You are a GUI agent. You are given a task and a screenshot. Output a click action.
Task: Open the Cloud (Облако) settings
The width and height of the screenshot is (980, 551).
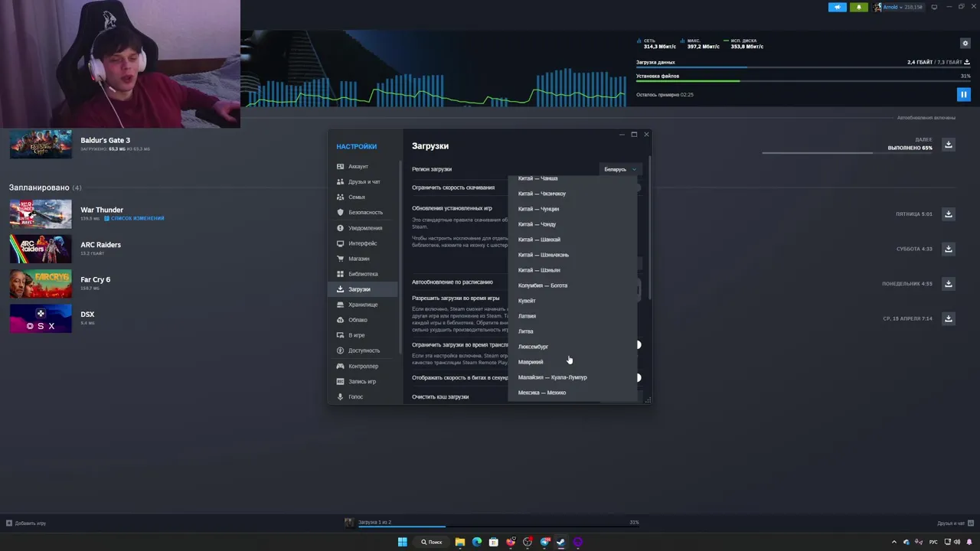[363, 320]
